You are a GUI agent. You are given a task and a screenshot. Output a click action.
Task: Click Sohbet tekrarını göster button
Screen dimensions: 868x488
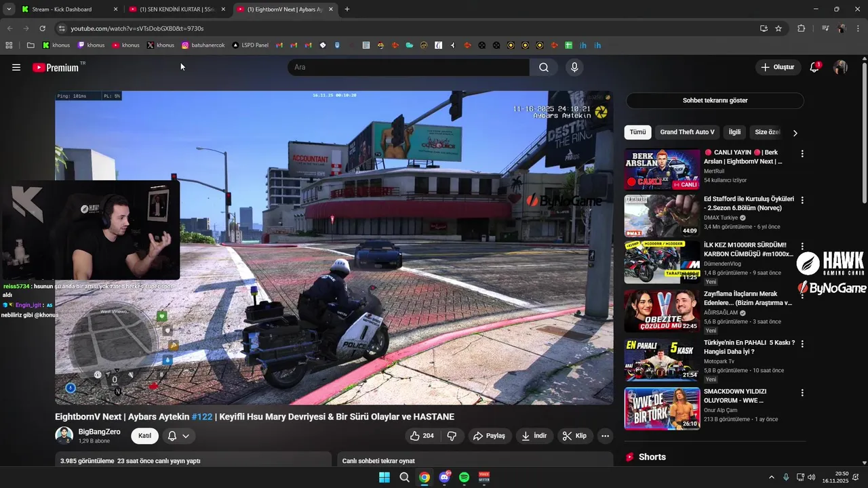pyautogui.click(x=715, y=100)
